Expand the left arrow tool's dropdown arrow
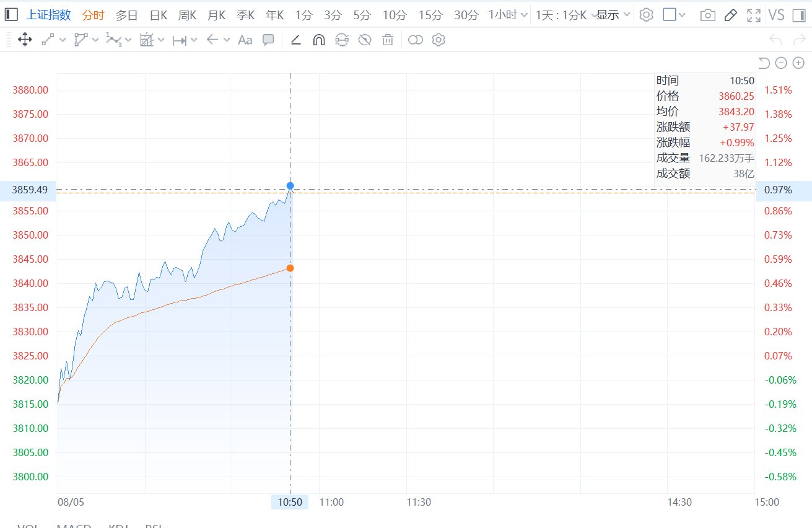812x528 pixels. [x=227, y=40]
